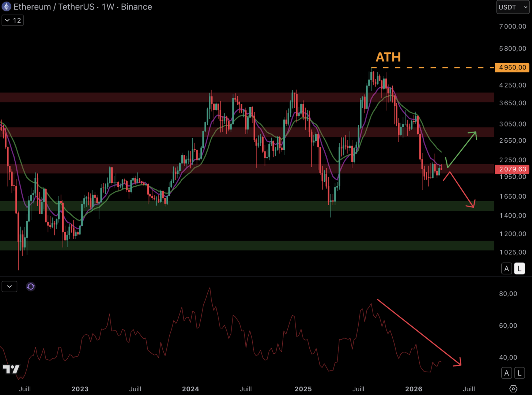This screenshot has height=395, width=532.
Task: Toggle log scale L on main price pane
Action: [x=519, y=269]
